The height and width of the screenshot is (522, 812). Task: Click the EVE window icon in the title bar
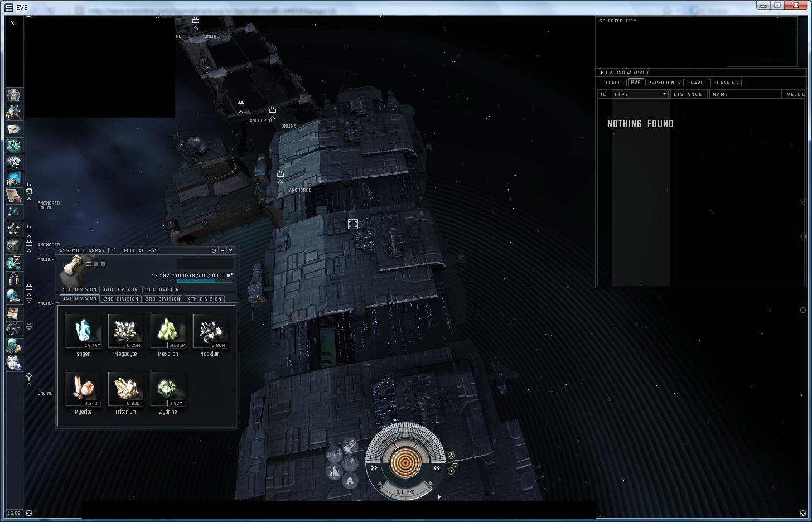8,8
